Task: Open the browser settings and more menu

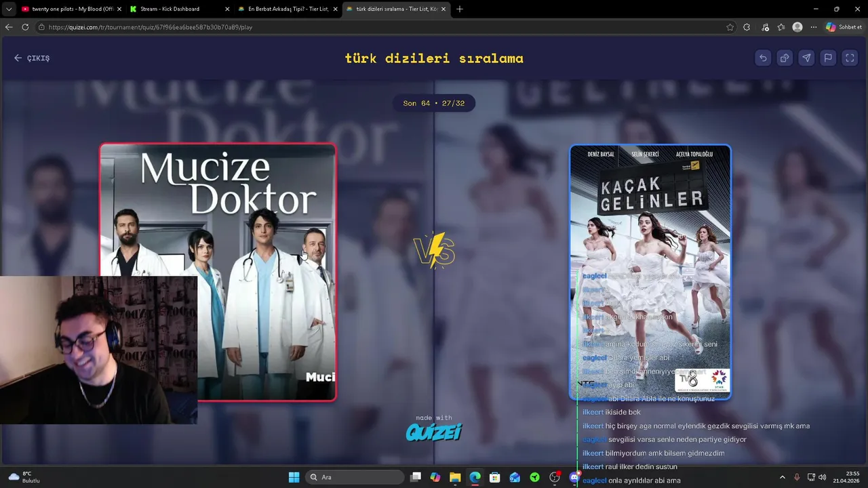Action: click(x=814, y=27)
